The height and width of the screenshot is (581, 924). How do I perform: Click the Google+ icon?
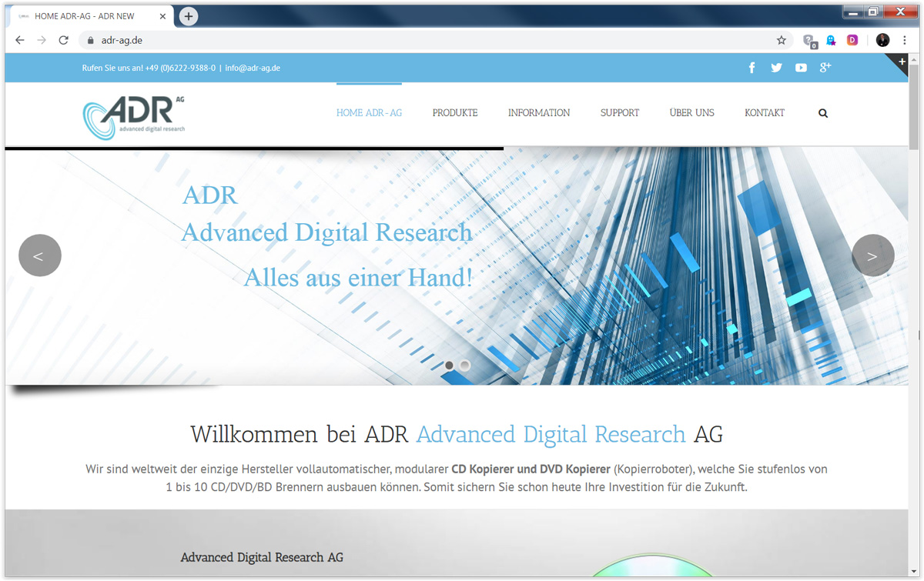(x=825, y=68)
